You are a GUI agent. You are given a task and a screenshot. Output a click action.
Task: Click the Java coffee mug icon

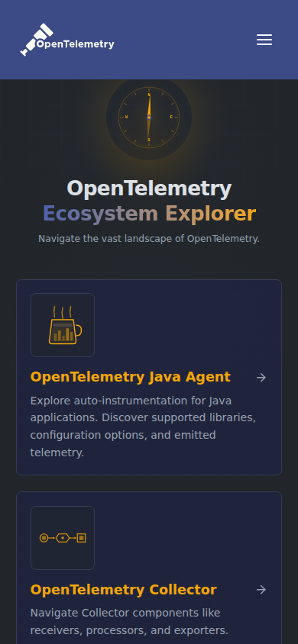tap(63, 325)
